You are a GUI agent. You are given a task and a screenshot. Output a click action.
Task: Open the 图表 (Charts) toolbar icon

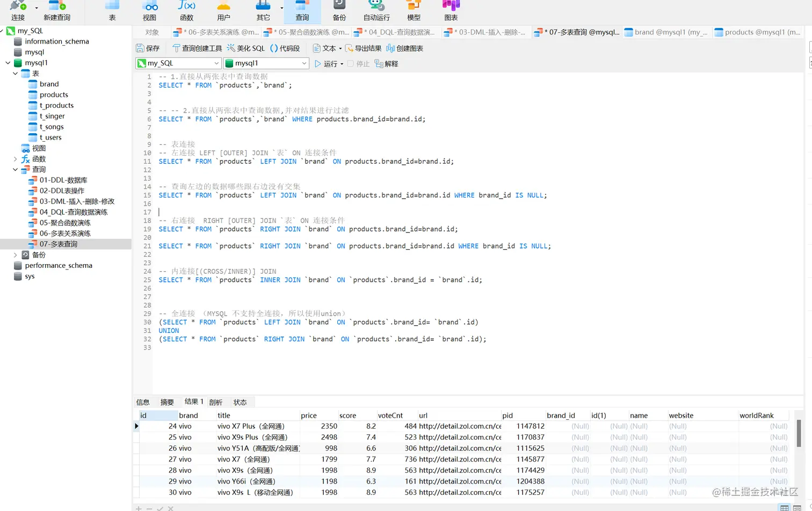click(x=451, y=11)
